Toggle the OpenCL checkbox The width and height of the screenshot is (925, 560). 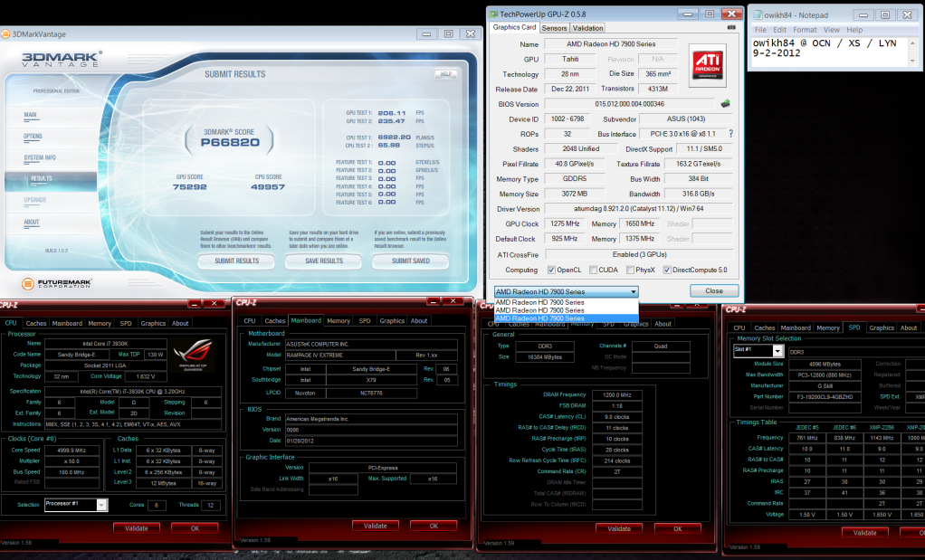[x=551, y=270]
